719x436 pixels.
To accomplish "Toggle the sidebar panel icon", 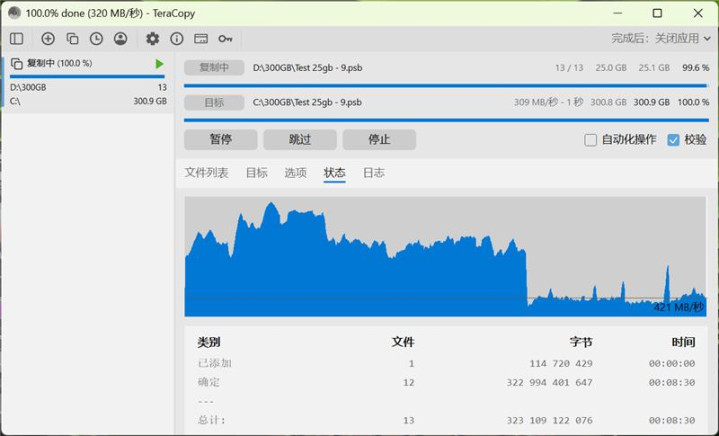I will (16, 39).
